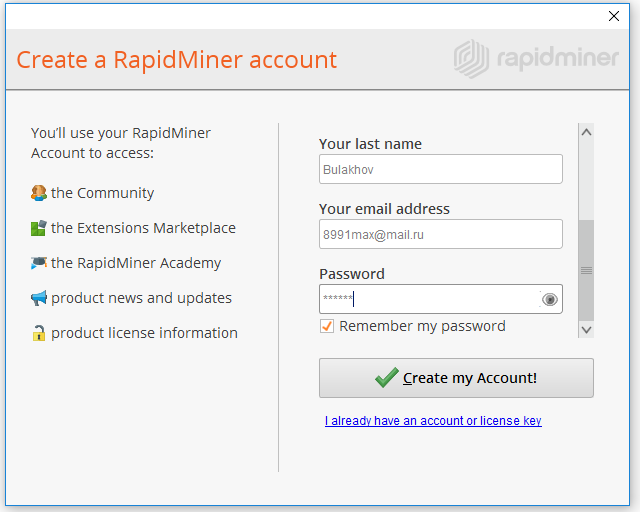Click the RapidMiner logo in header
The height and width of the screenshot is (512, 640).
(536, 59)
